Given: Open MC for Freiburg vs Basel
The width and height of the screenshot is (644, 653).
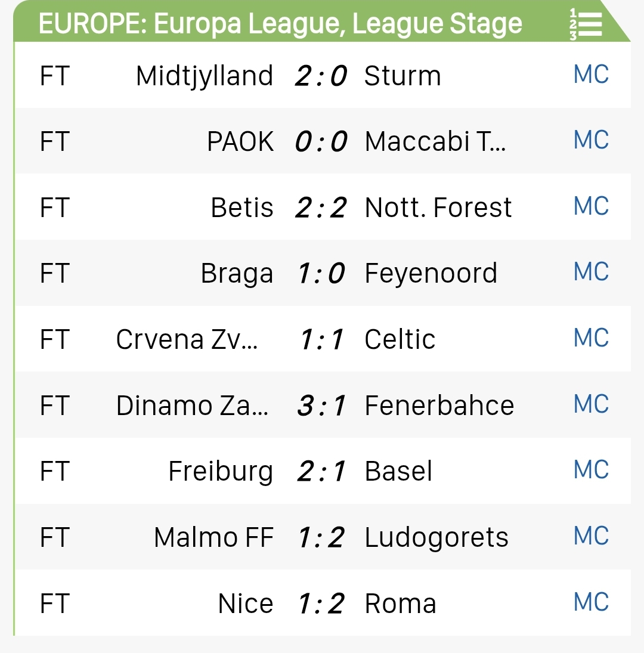Looking at the screenshot, I should (591, 471).
